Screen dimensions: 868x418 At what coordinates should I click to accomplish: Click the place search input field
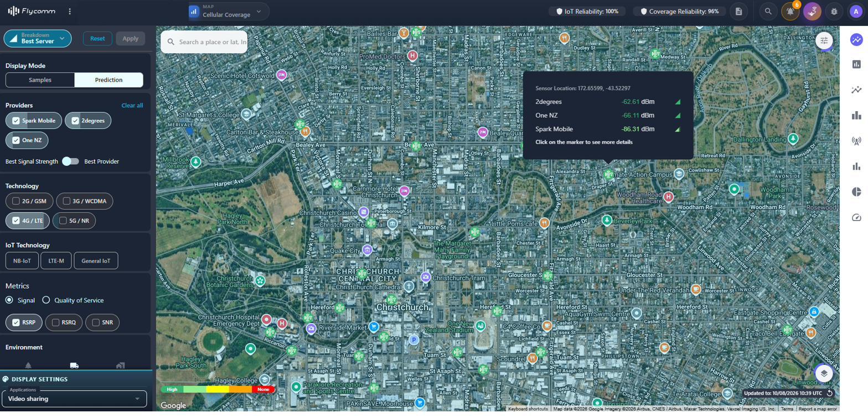coord(213,41)
